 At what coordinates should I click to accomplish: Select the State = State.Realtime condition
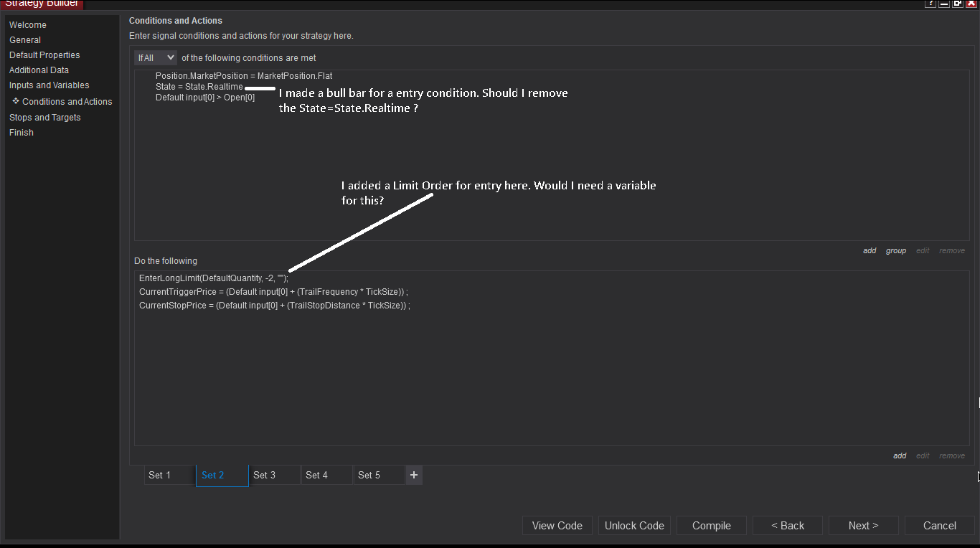(199, 87)
